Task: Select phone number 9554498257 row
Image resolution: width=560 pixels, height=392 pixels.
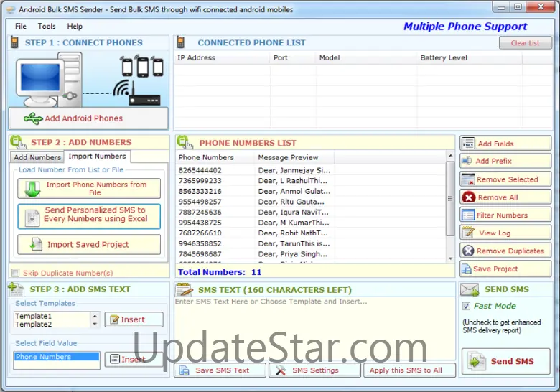Action: point(200,202)
